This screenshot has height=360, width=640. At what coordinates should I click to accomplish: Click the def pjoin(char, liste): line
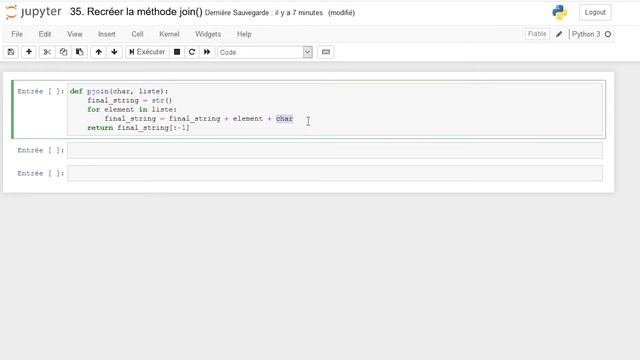tap(119, 91)
